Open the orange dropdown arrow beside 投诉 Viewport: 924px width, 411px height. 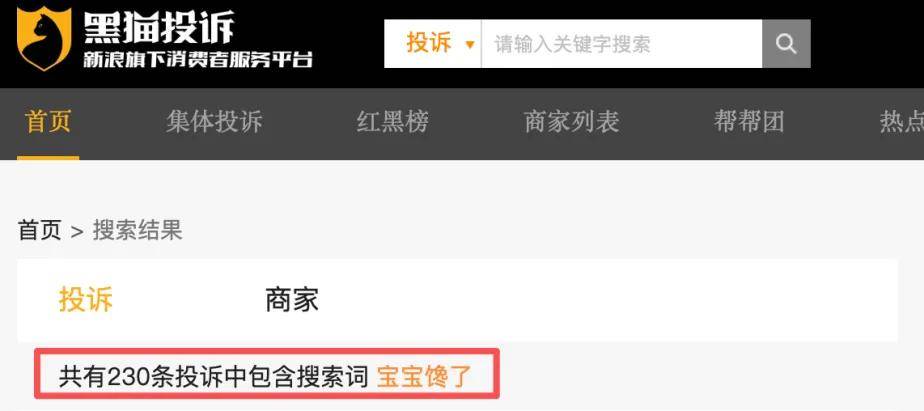pyautogui.click(x=470, y=44)
